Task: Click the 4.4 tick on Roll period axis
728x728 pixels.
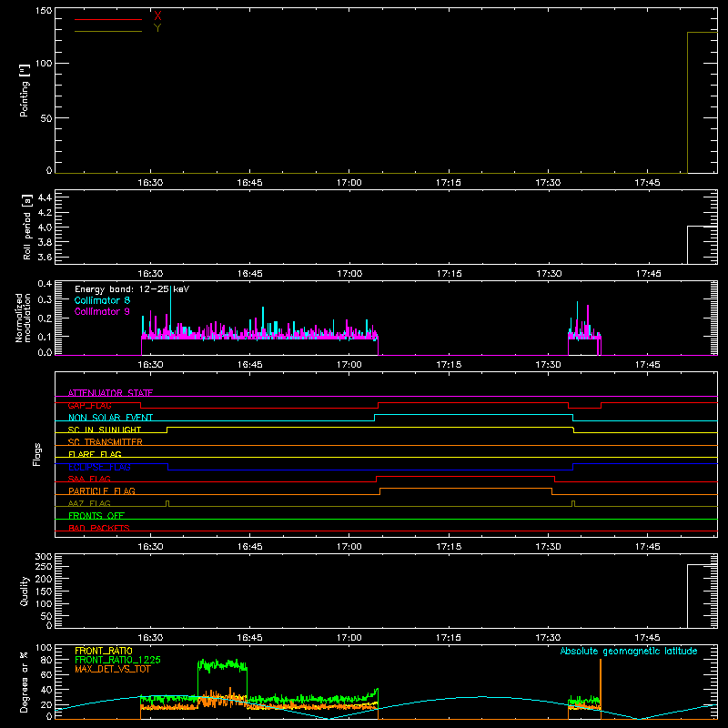Action: (45, 198)
